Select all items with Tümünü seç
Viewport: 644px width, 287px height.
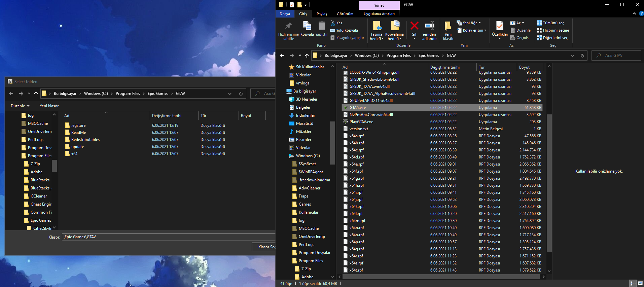pos(550,23)
